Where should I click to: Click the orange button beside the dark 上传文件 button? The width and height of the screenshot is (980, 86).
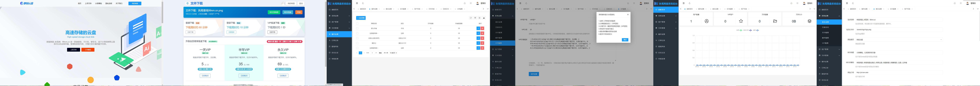pyautogui.click(x=88, y=50)
